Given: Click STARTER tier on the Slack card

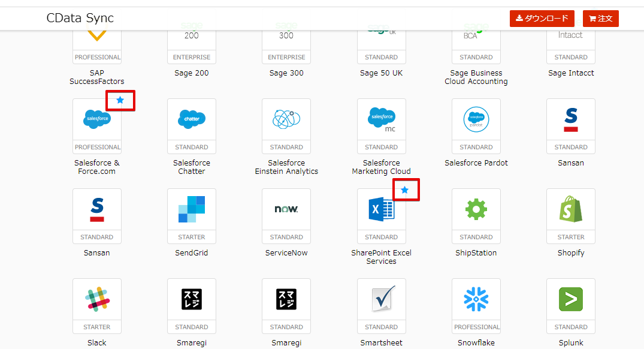Looking at the screenshot, I should point(97,327).
